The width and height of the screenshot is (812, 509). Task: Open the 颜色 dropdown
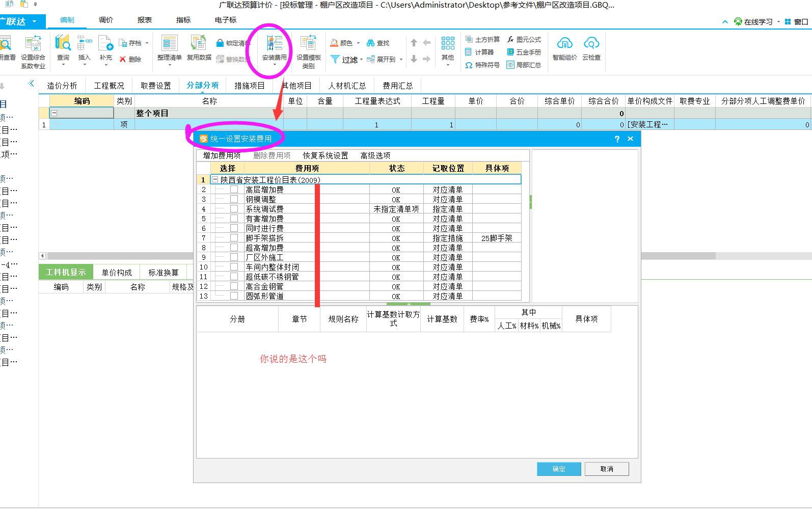tap(358, 43)
